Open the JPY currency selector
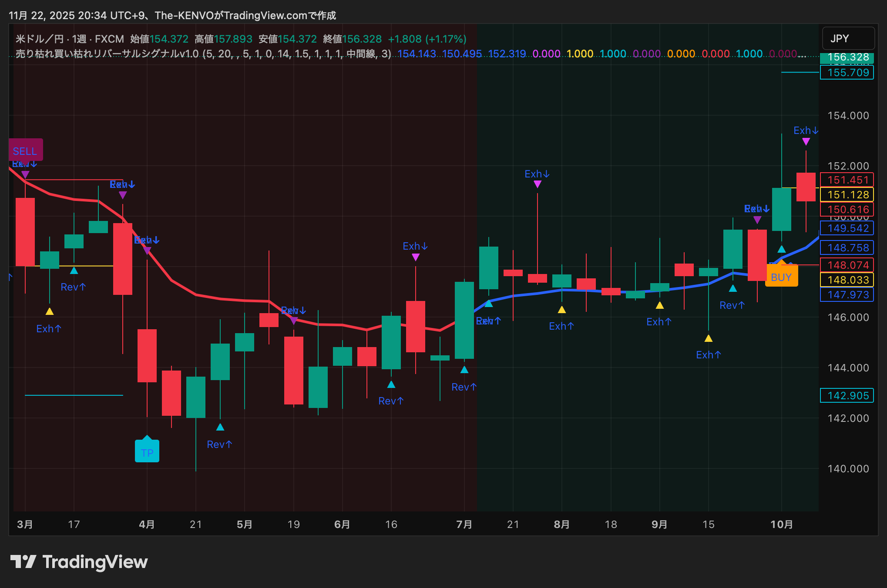Viewport: 887px width, 588px height. pos(848,38)
